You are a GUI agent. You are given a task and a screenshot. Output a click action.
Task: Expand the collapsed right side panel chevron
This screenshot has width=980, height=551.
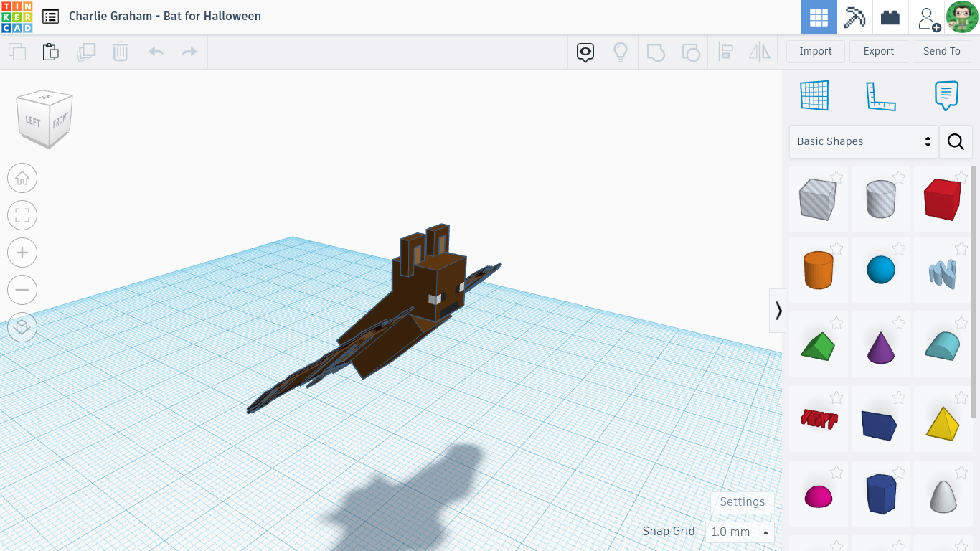[x=778, y=310]
